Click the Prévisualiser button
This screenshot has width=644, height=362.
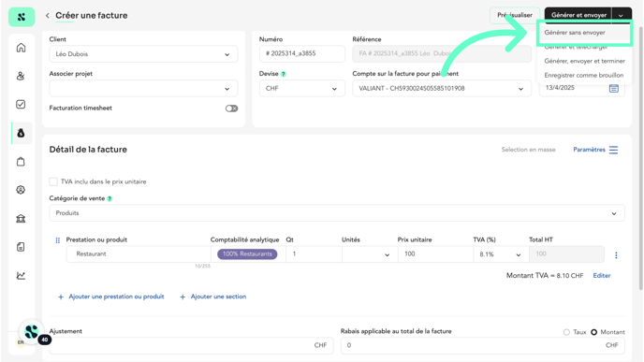(x=515, y=16)
